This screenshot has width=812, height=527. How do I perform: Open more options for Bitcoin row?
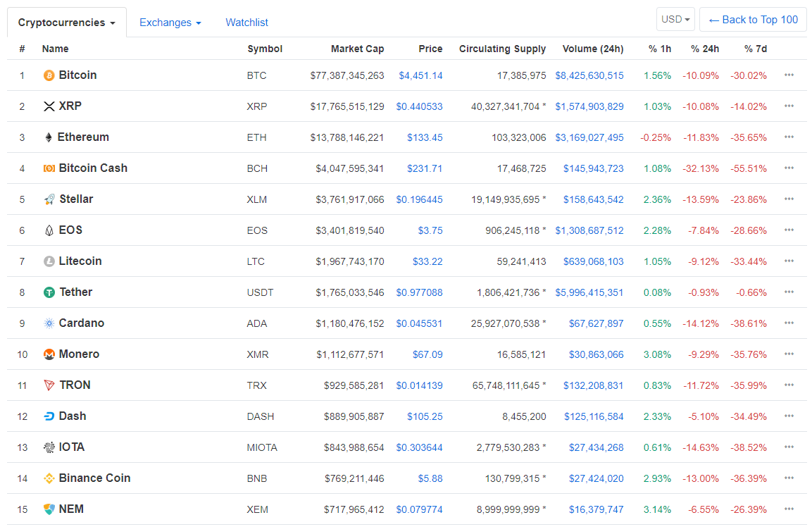click(x=789, y=75)
